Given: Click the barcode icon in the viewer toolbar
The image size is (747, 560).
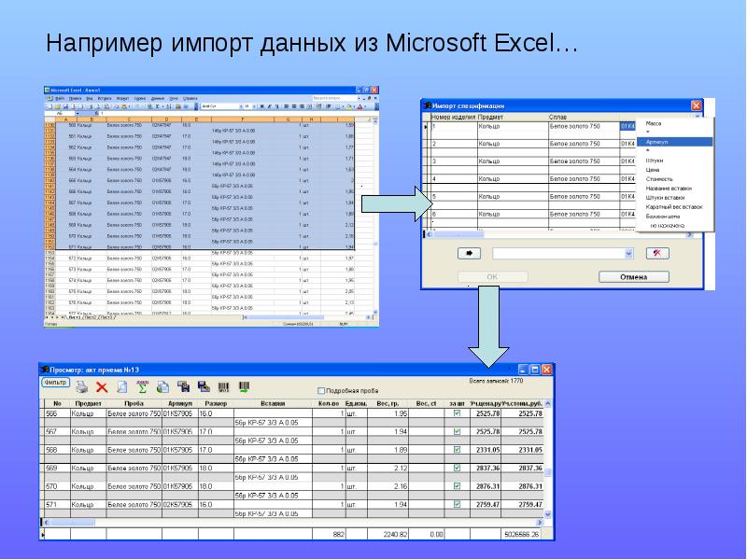Looking at the screenshot, I should [x=223, y=386].
